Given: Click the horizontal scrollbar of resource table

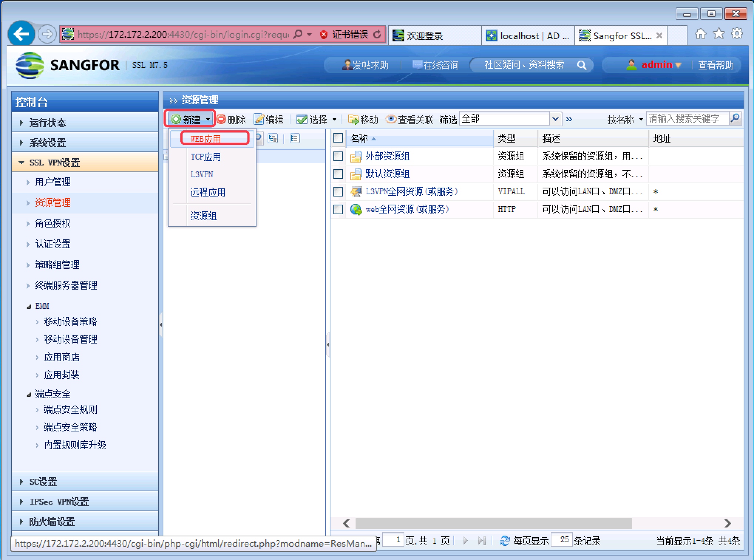Looking at the screenshot, I should (493, 523).
